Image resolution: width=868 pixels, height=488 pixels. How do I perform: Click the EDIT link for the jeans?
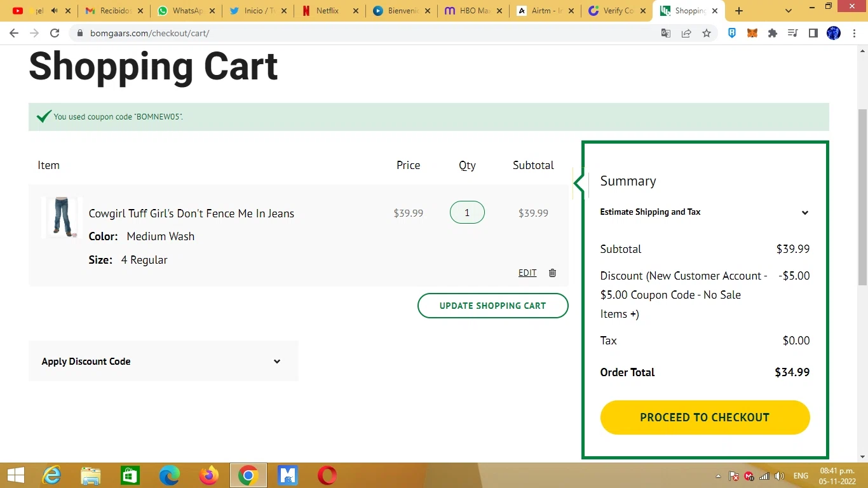click(x=527, y=273)
